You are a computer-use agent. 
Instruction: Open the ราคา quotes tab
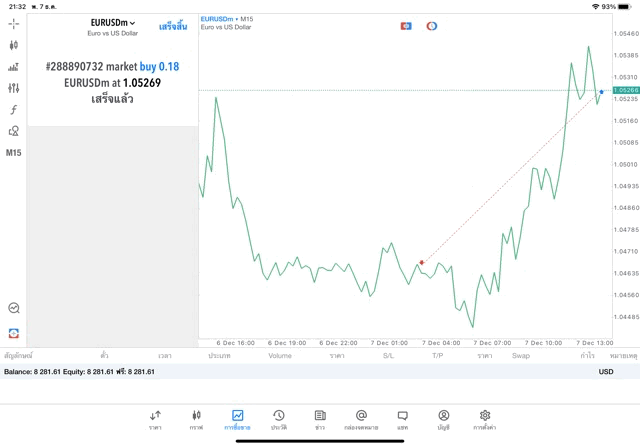155,420
